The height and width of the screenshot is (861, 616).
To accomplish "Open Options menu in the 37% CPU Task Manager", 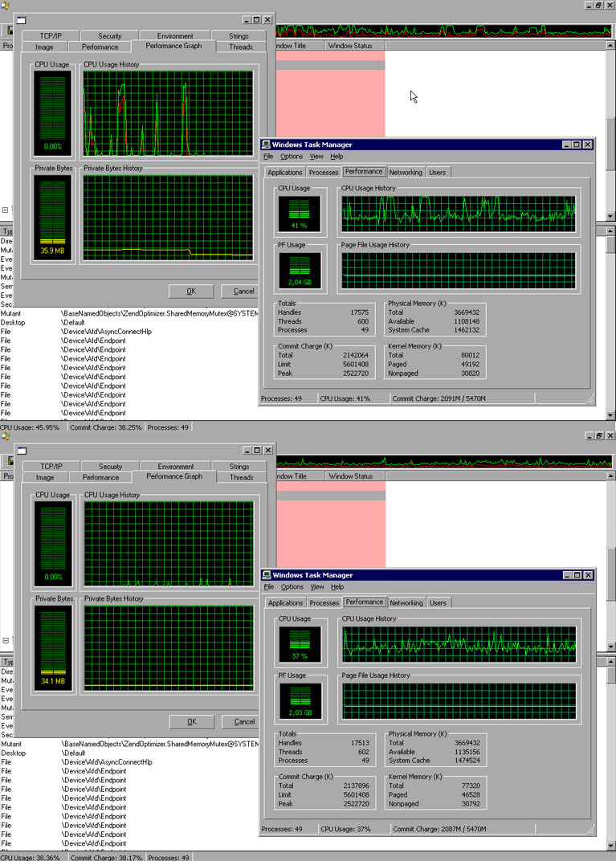I will (x=292, y=587).
